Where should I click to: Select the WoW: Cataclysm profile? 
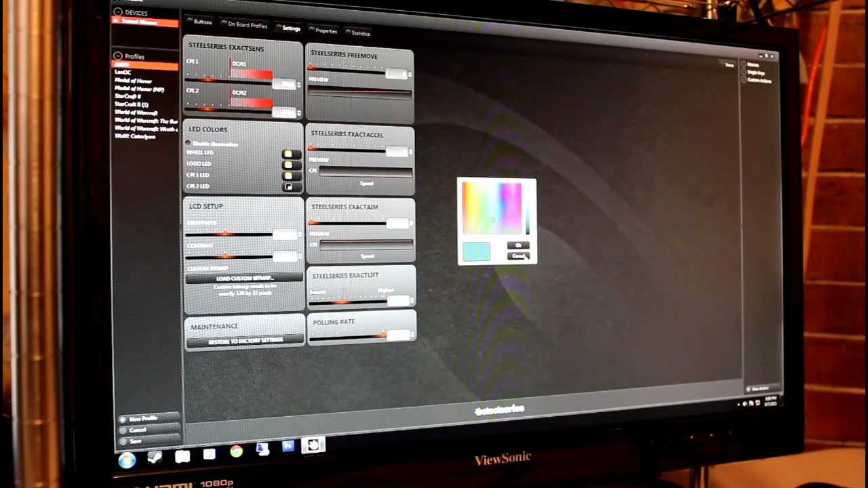135,136
